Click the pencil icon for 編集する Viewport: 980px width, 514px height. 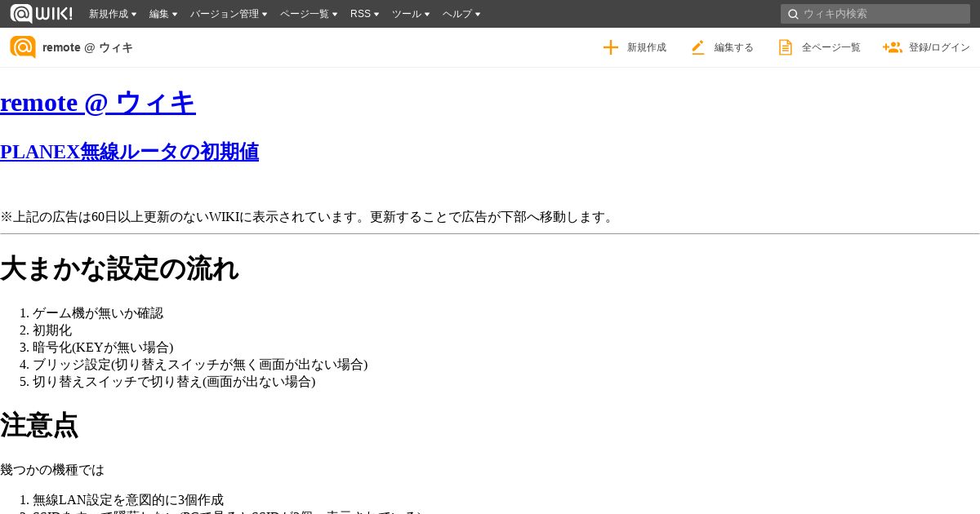[697, 47]
